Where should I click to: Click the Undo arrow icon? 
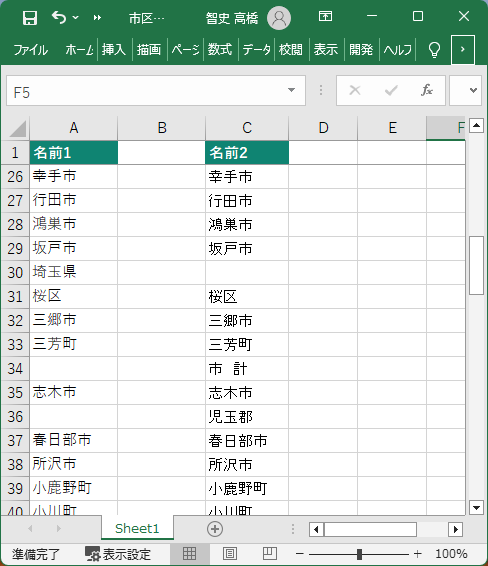(59, 17)
